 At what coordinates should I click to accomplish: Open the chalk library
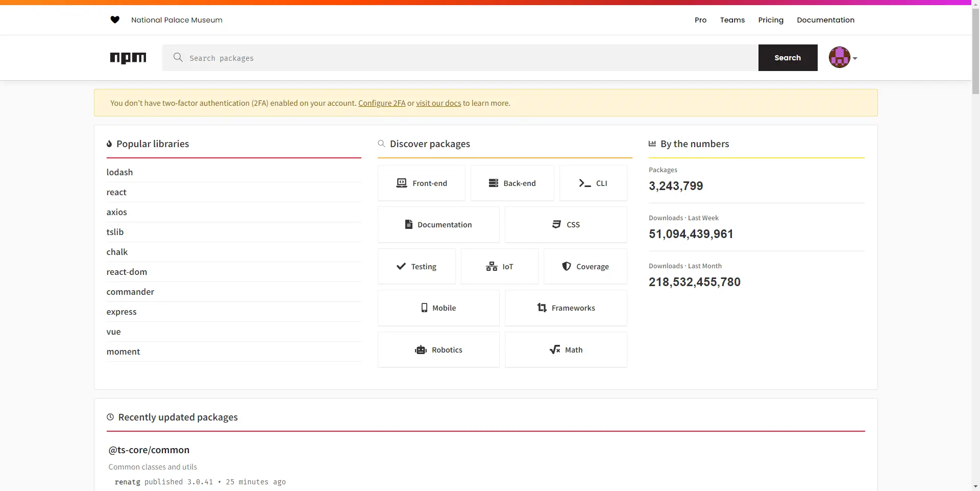click(117, 252)
